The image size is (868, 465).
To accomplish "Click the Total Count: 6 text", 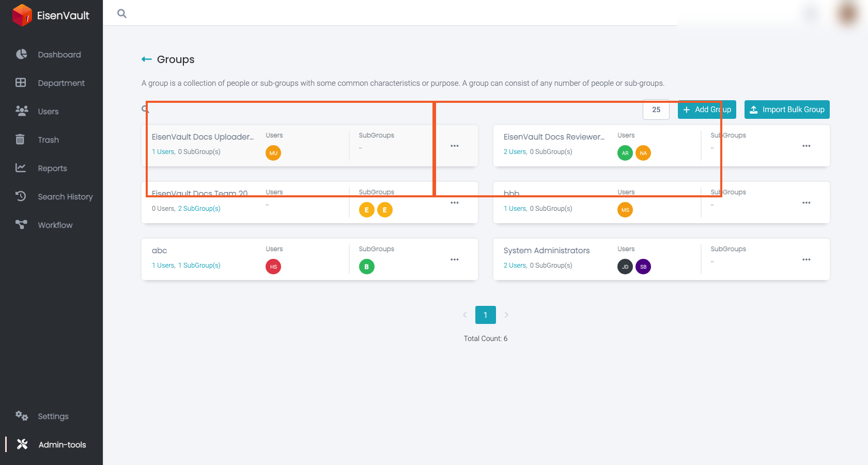I will click(x=486, y=338).
